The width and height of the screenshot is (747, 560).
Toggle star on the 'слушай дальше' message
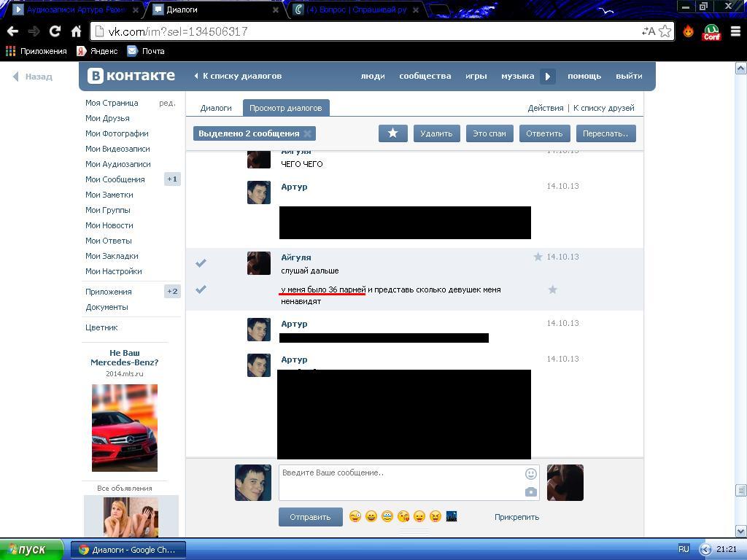tap(538, 257)
